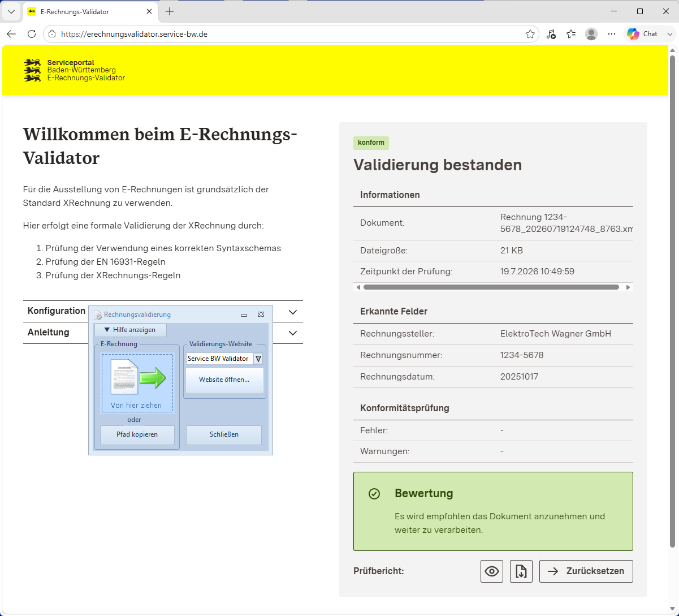Screen dimensions: 679x616
Task: Click the Dokument file name value
Action: (x=566, y=223)
